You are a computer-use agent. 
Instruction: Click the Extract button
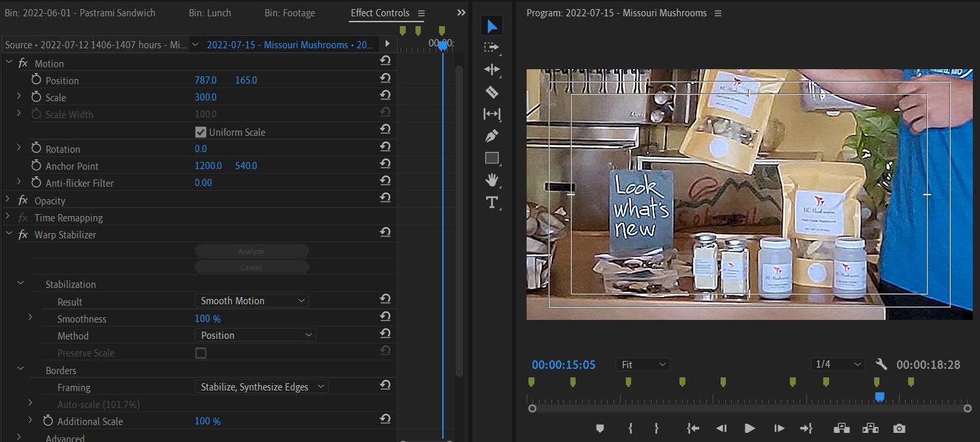pyautogui.click(x=870, y=428)
